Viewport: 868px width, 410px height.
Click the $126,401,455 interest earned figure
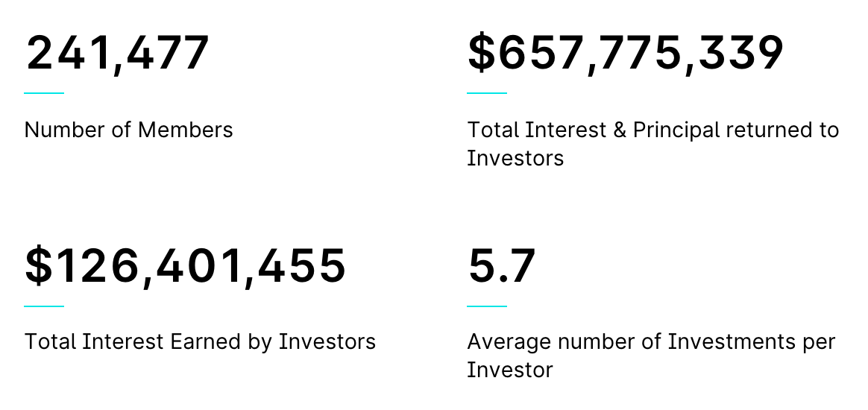[186, 266]
